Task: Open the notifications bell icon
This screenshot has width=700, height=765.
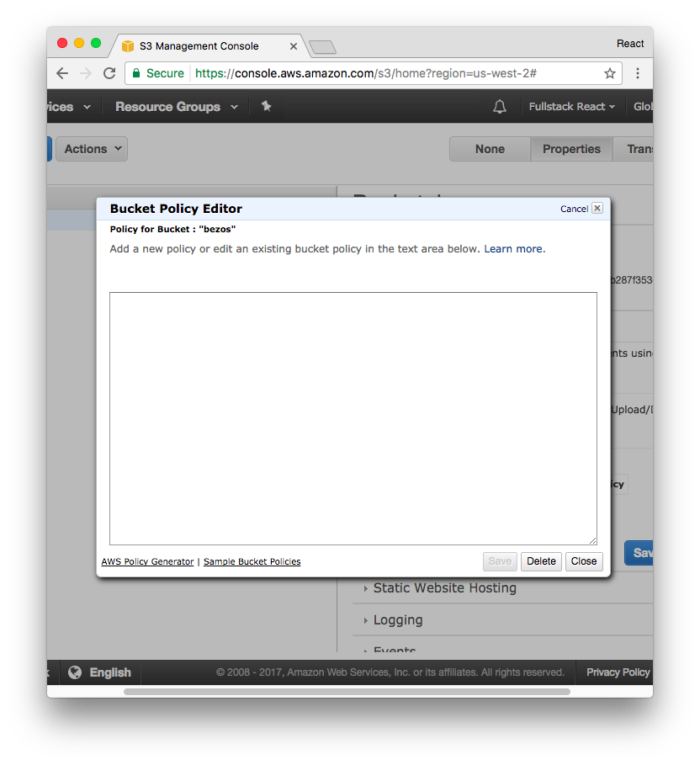Action: [499, 106]
